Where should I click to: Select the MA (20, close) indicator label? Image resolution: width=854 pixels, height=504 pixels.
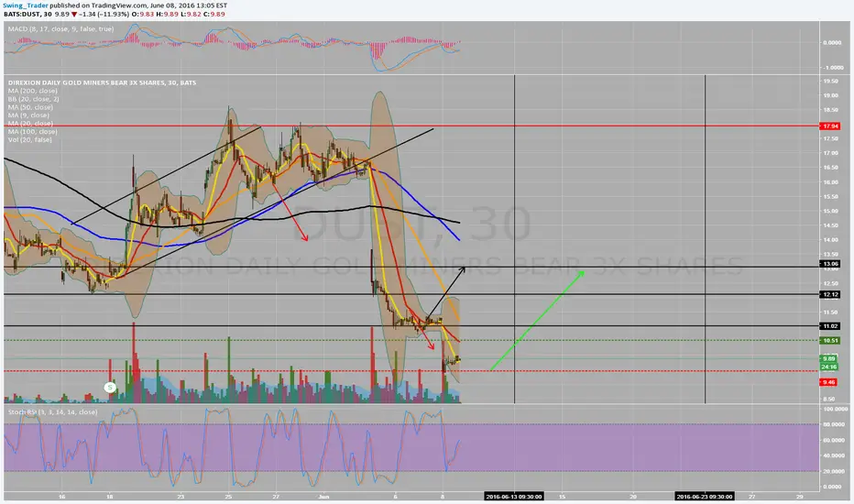[30, 124]
